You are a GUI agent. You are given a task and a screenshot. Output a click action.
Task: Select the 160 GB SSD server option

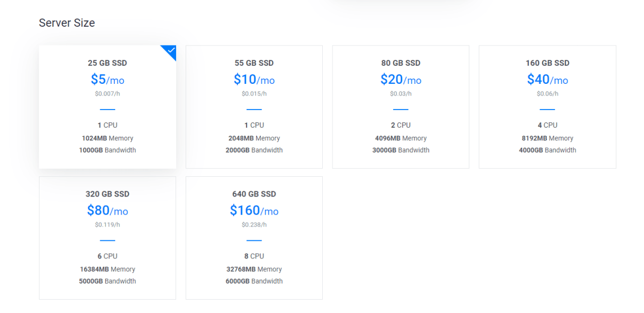[547, 107]
